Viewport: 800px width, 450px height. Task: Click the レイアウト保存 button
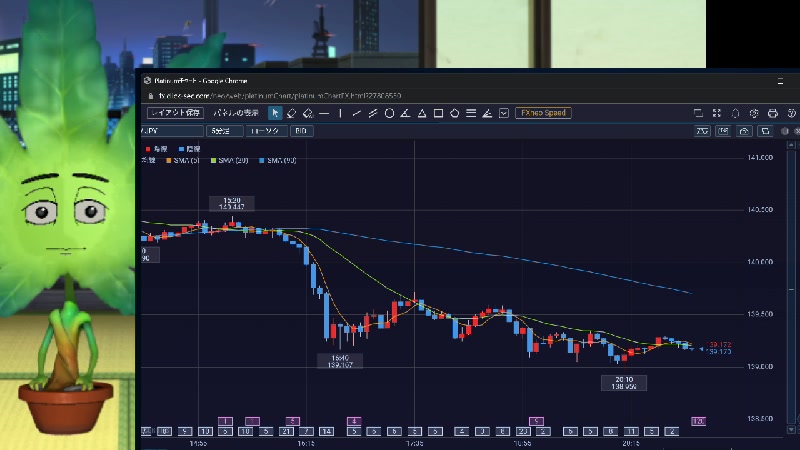coord(175,113)
